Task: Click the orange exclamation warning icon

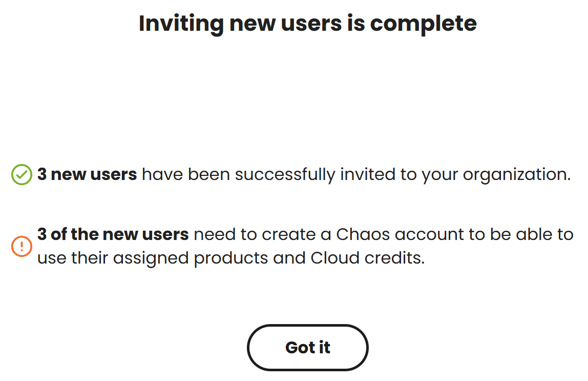Action: point(22,246)
